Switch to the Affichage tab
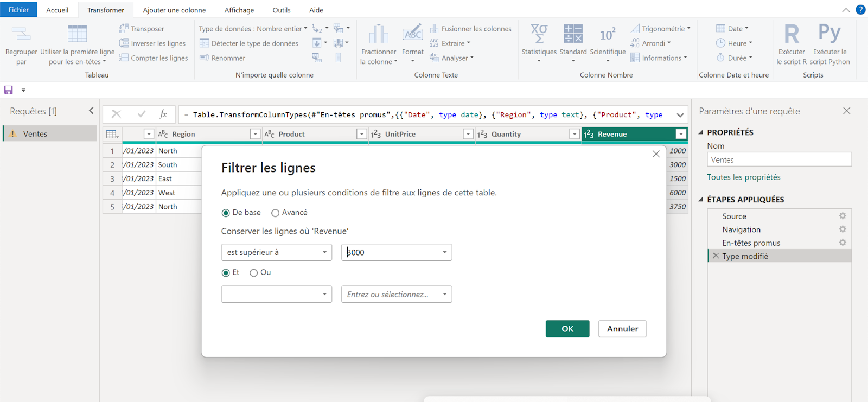The height and width of the screenshot is (402, 868). pos(239,10)
